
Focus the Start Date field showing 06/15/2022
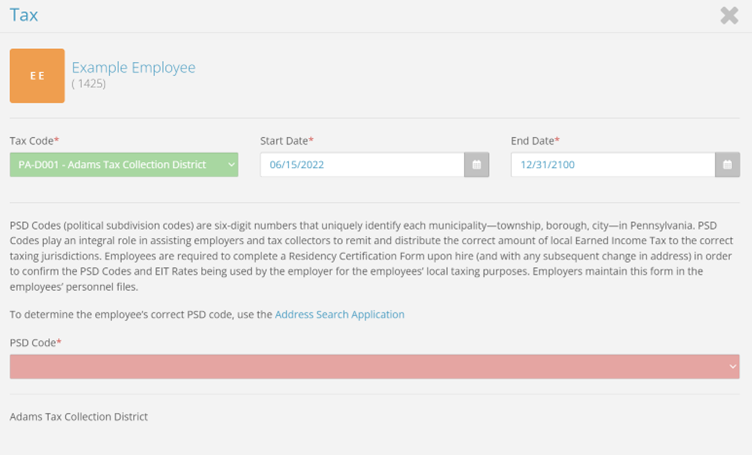362,164
